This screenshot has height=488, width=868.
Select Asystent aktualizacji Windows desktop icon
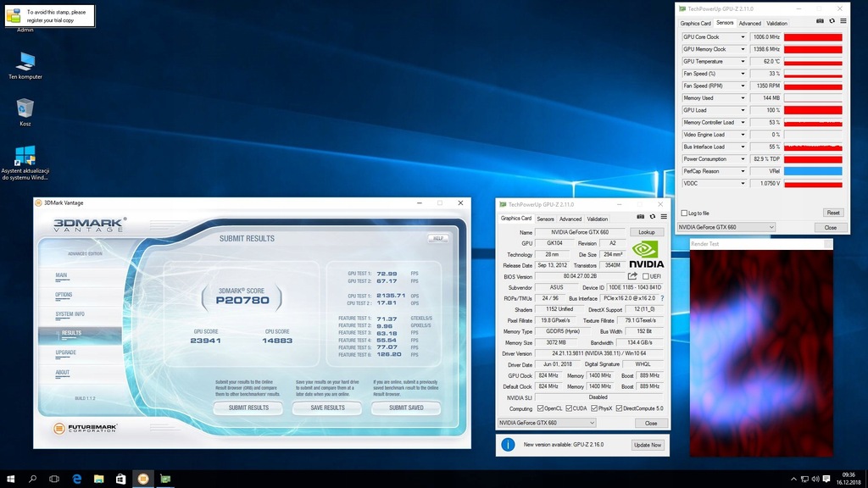pyautogui.click(x=25, y=163)
